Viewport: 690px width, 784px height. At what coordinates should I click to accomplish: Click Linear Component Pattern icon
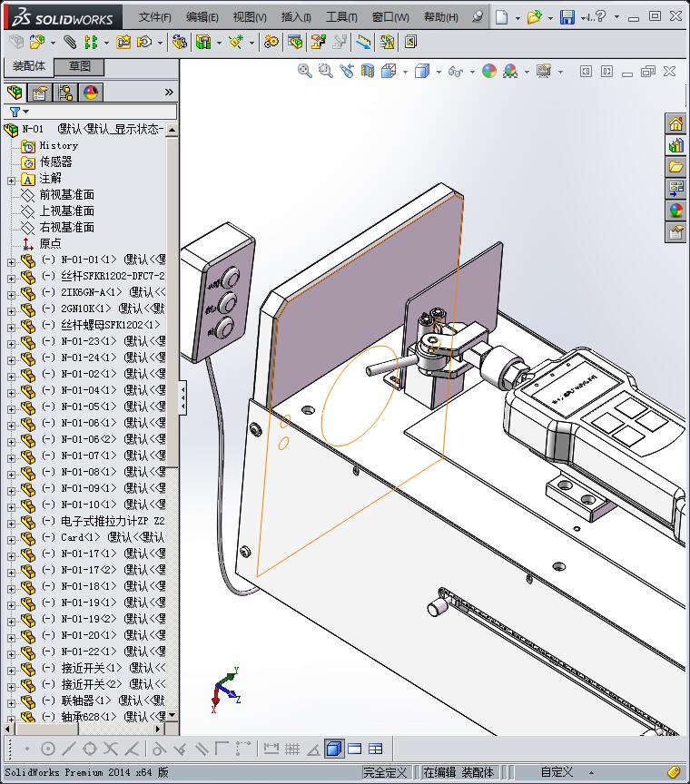coord(91,42)
